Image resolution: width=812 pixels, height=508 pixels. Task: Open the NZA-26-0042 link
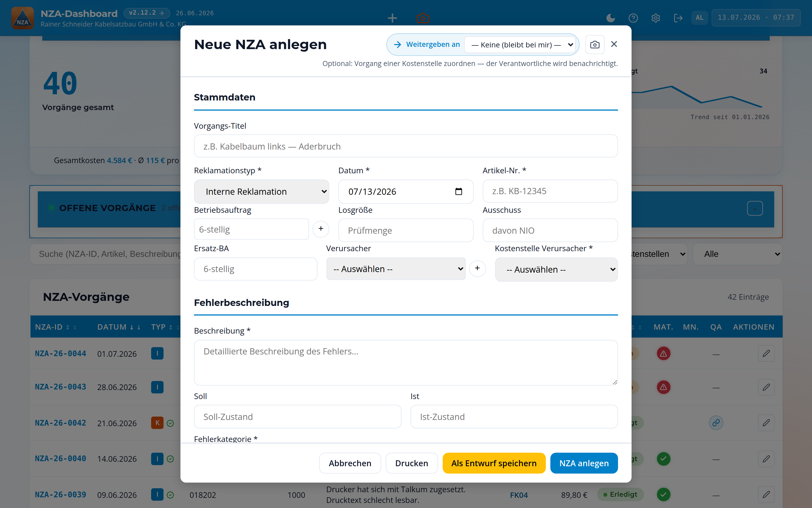tap(60, 423)
